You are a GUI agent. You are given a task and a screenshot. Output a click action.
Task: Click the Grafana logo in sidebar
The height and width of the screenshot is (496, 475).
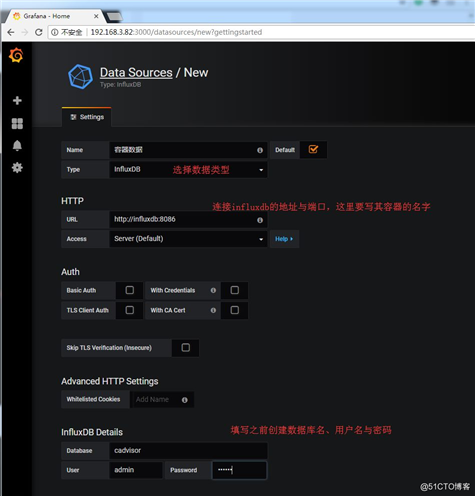point(16,55)
